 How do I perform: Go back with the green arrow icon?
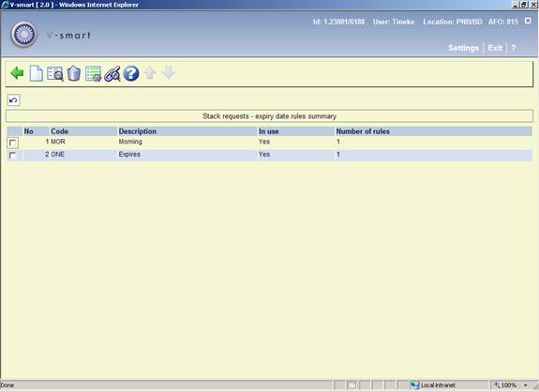17,73
